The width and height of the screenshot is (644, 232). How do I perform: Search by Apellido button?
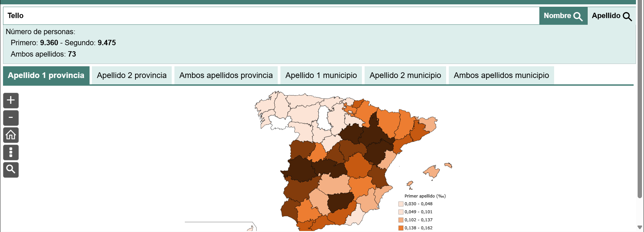[611, 16]
